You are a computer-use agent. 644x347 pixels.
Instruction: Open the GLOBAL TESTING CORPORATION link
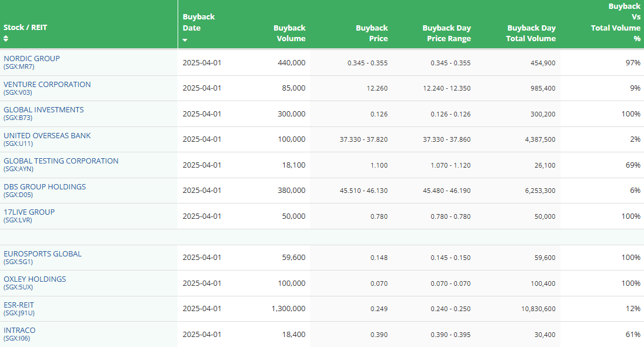tap(61, 161)
